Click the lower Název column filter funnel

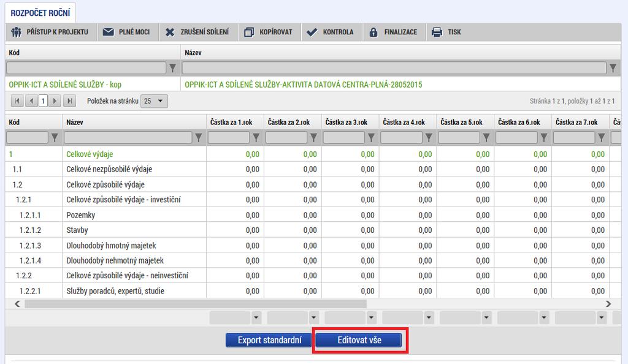pyautogui.click(x=198, y=138)
